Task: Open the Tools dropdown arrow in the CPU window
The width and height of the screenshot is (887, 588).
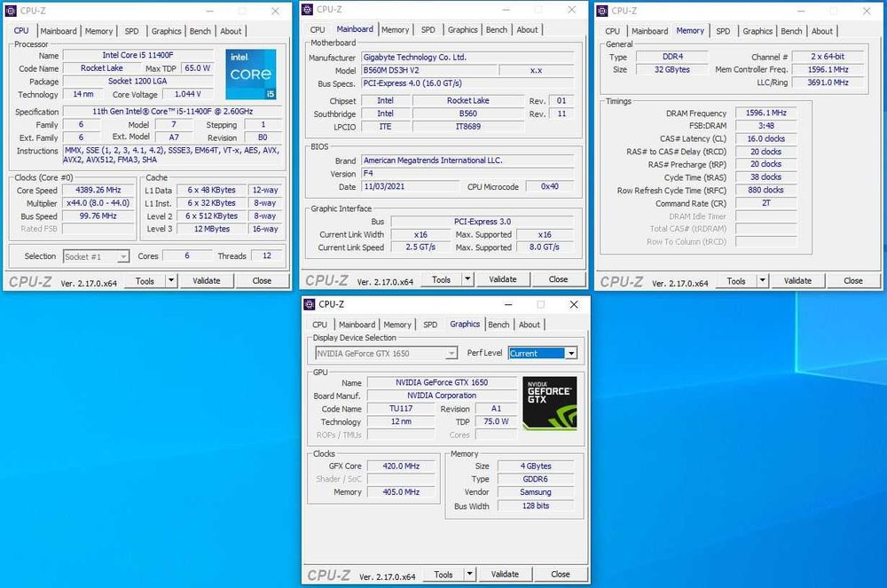Action: pos(171,280)
